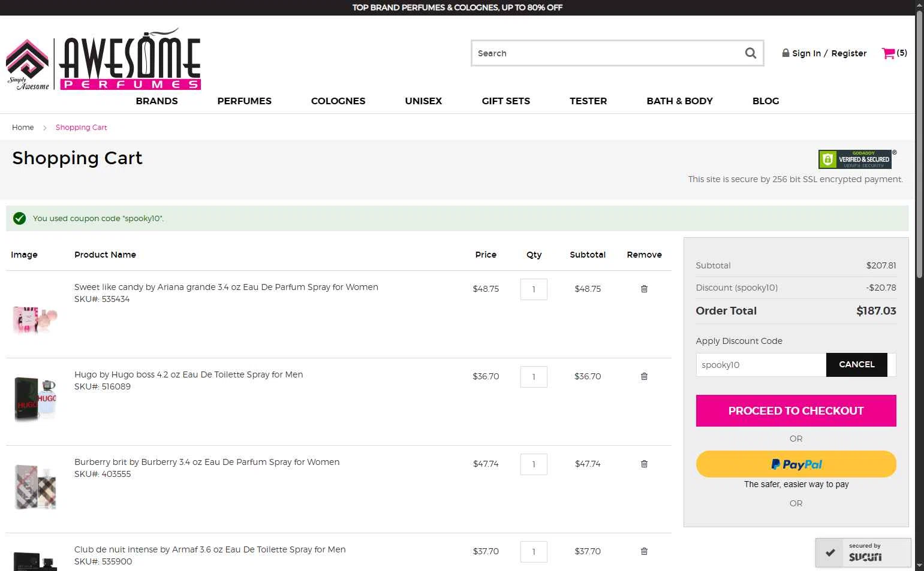The height and width of the screenshot is (571, 924).
Task: Click the Product Name column header
Action: tap(105, 255)
